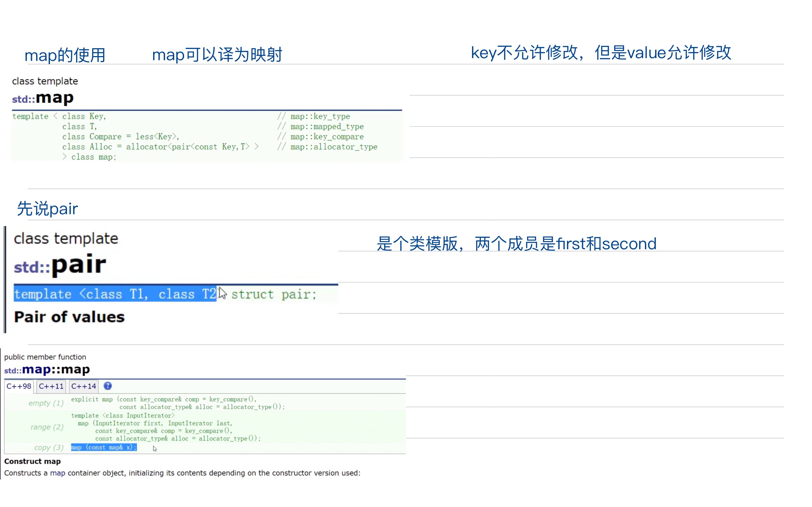The height and width of the screenshot is (507, 812).
Task: Click the highlighted 'map (const map& x);' line
Action: click(x=103, y=447)
